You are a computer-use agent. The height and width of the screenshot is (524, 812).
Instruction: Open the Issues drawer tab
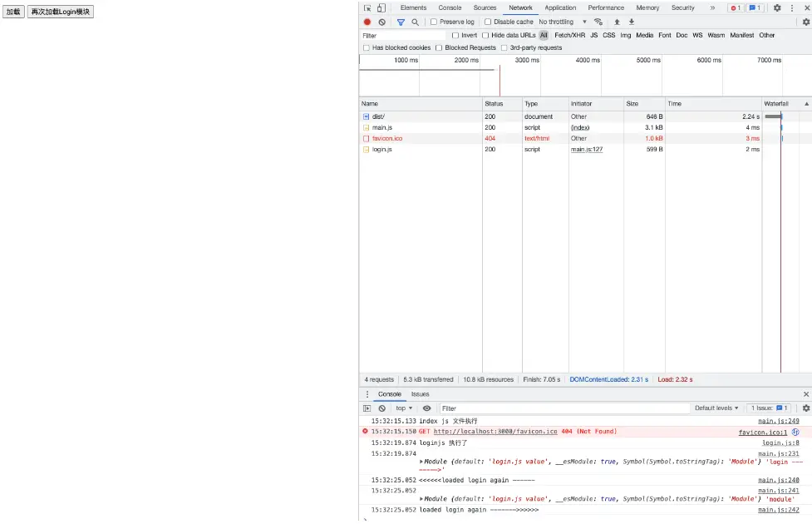tap(420, 394)
